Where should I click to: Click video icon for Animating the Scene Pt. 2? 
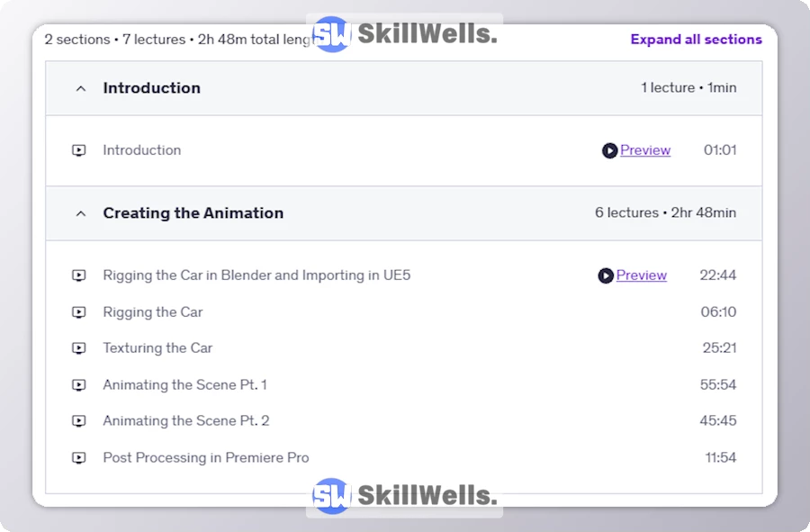[79, 421]
